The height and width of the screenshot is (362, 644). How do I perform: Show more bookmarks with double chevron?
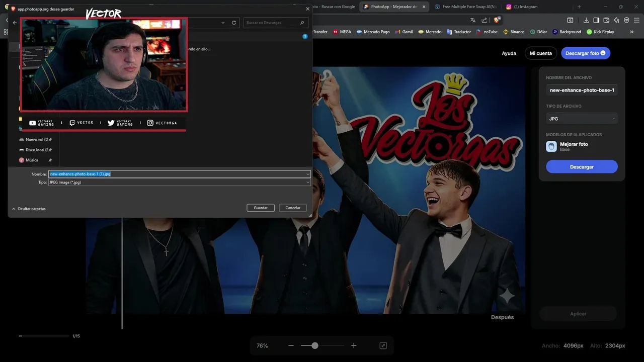(632, 32)
